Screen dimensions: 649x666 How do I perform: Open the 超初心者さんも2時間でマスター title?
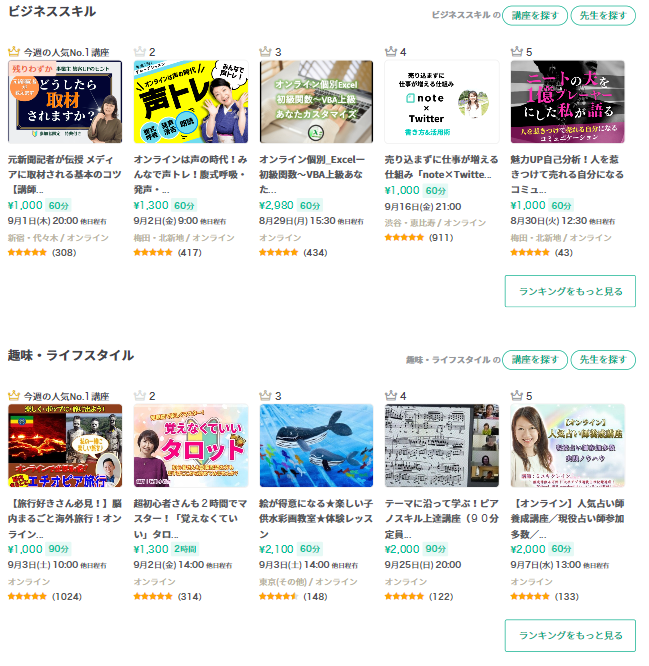pos(190,519)
